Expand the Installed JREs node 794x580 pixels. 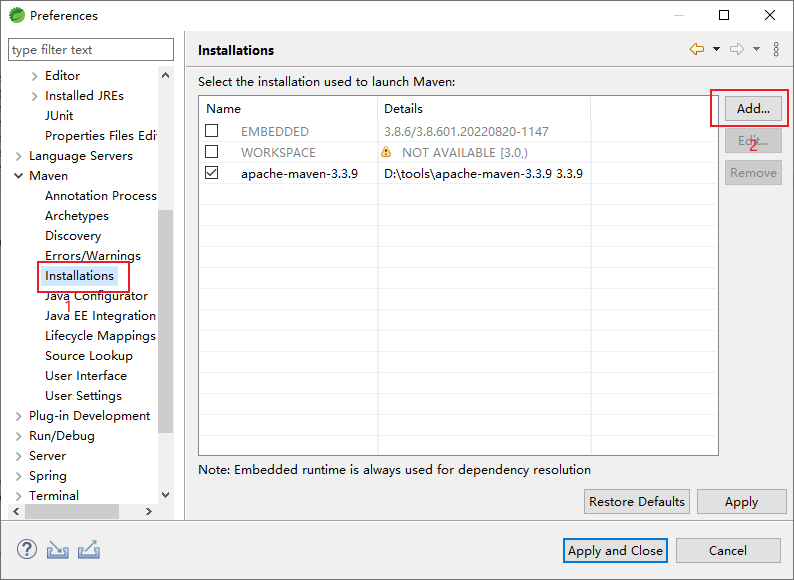click(x=34, y=96)
